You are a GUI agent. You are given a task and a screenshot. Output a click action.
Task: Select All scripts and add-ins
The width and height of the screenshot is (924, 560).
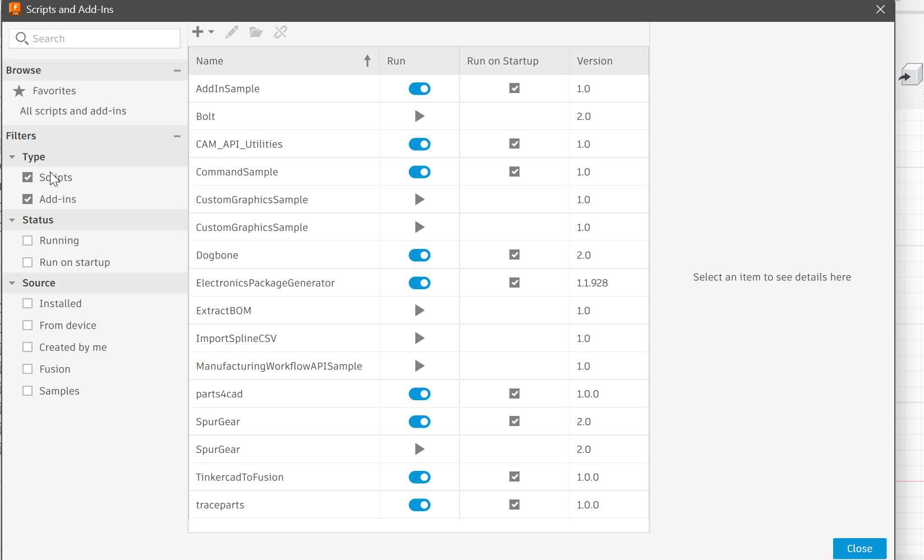coord(73,111)
